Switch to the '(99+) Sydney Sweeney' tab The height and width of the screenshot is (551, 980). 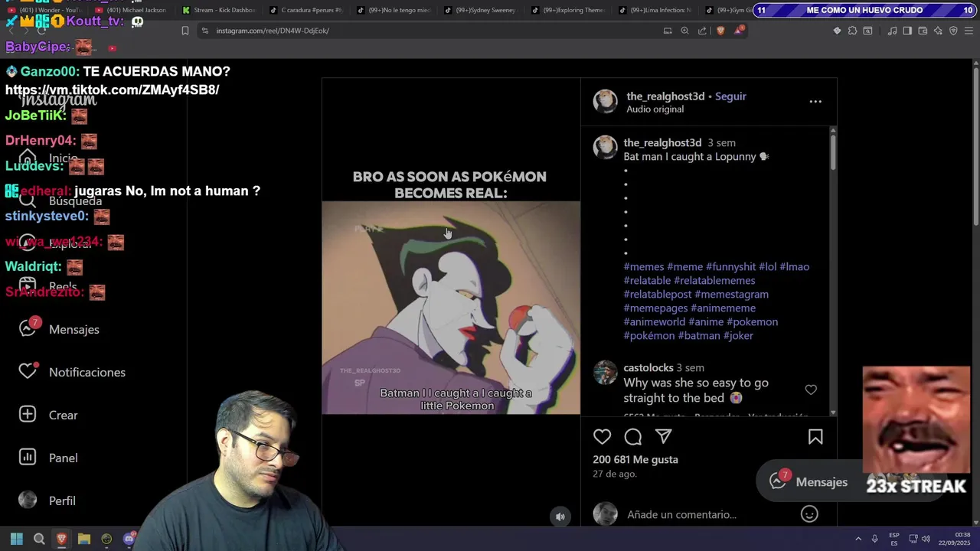click(x=481, y=10)
